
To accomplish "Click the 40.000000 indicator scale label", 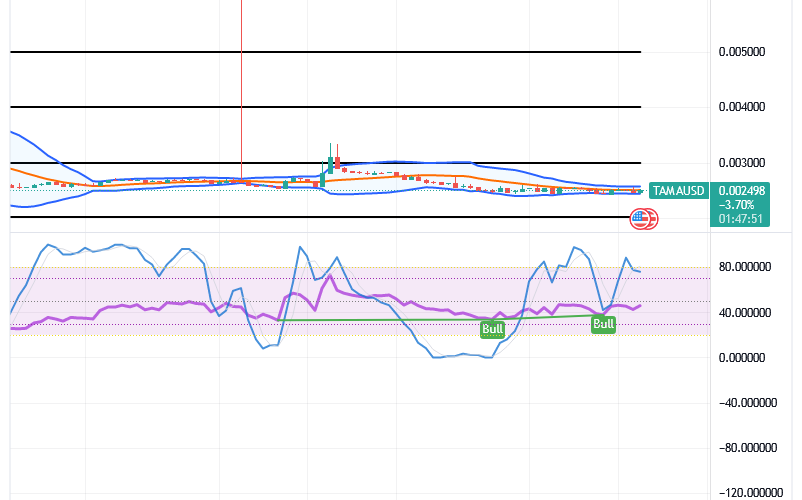I will coord(744,312).
